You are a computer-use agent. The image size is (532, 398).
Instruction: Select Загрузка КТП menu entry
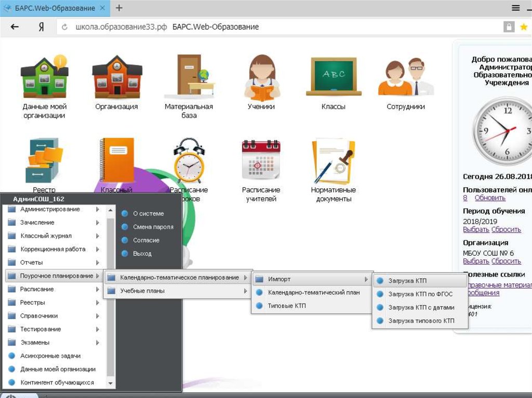click(x=407, y=281)
